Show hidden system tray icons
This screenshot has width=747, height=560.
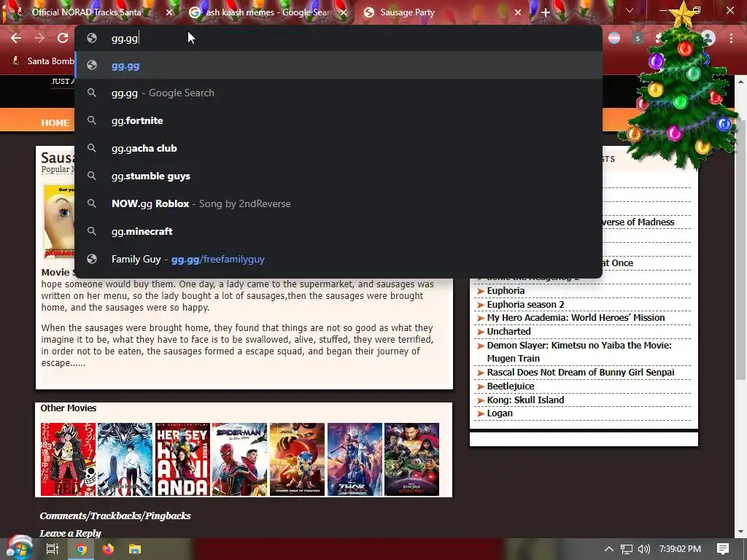(608, 549)
